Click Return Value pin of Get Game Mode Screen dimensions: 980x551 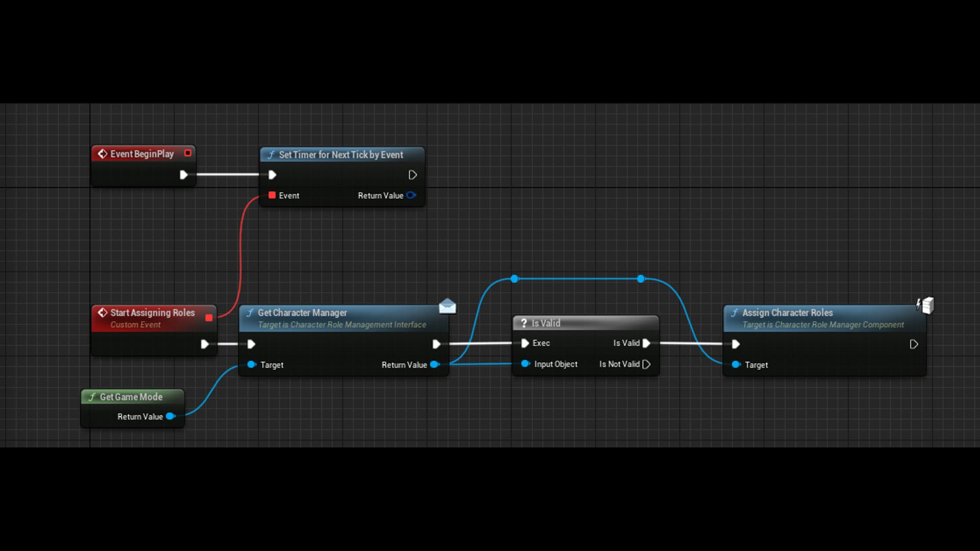coord(170,416)
